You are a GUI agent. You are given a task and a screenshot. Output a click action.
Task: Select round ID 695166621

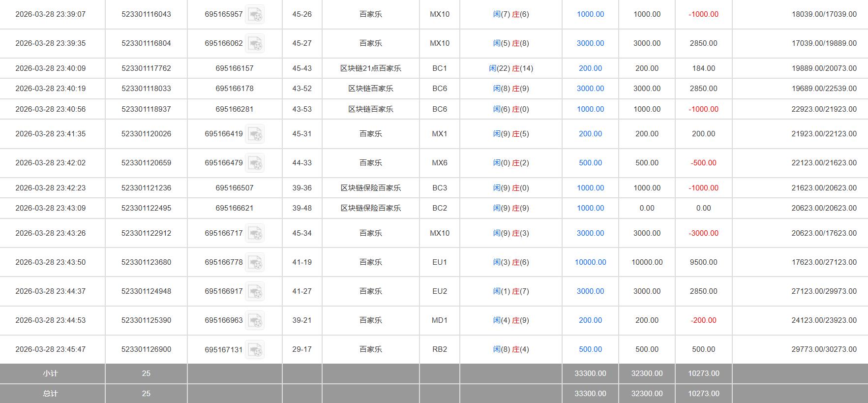[x=235, y=208]
